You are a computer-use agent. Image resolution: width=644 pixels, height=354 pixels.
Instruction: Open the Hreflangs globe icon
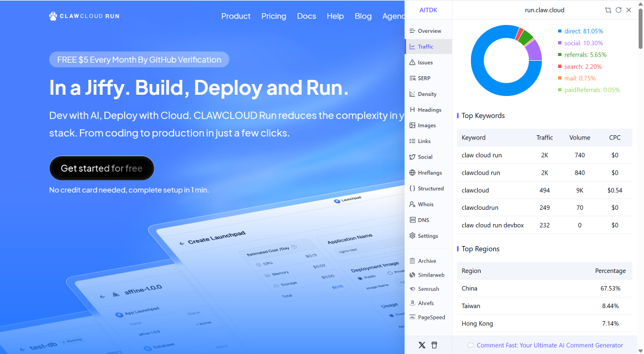point(412,172)
